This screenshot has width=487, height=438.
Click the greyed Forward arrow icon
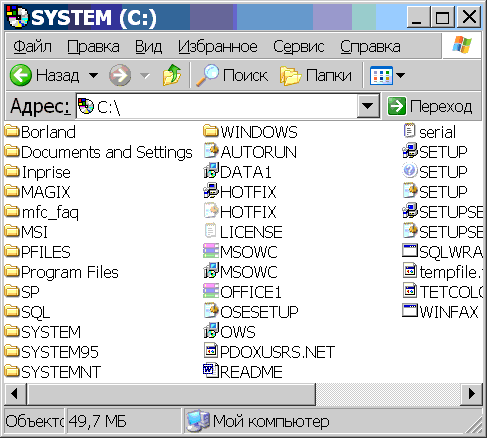coord(120,75)
